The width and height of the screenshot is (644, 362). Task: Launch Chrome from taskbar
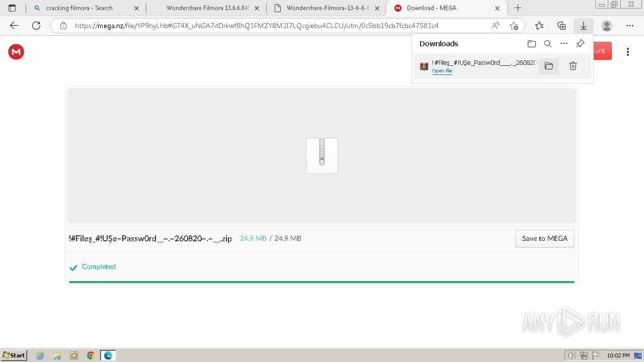pos(91,355)
